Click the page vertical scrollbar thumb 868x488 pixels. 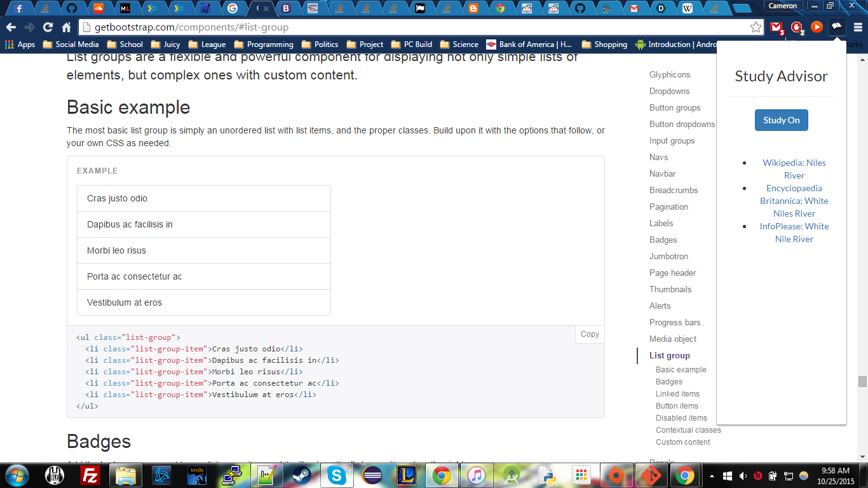(862, 381)
